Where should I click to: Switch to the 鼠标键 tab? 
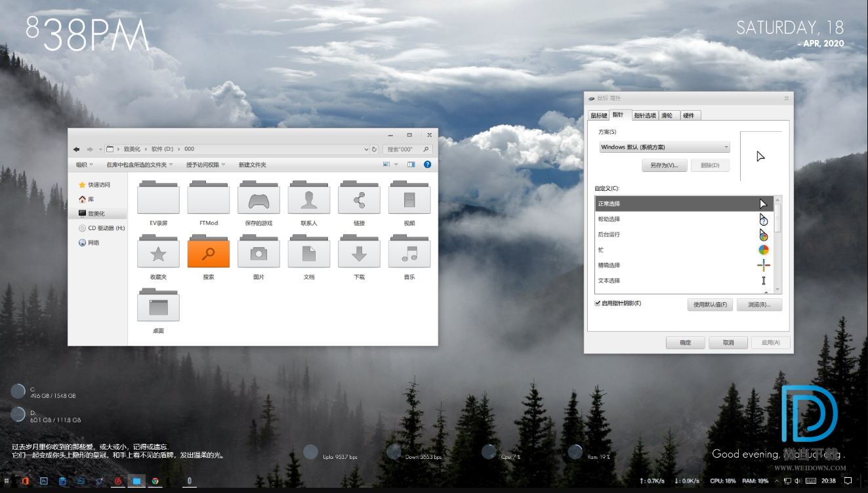[599, 115]
